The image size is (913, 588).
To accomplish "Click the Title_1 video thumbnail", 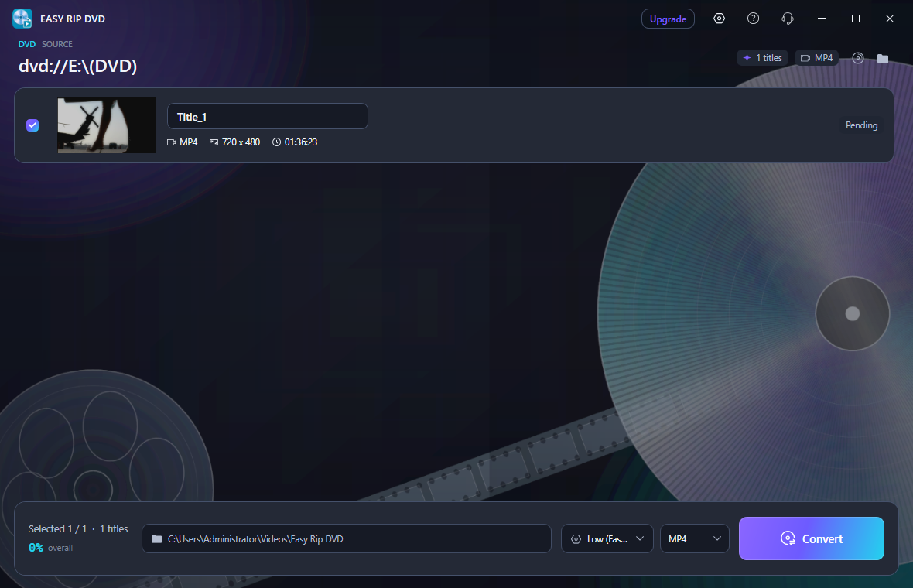I will click(107, 125).
